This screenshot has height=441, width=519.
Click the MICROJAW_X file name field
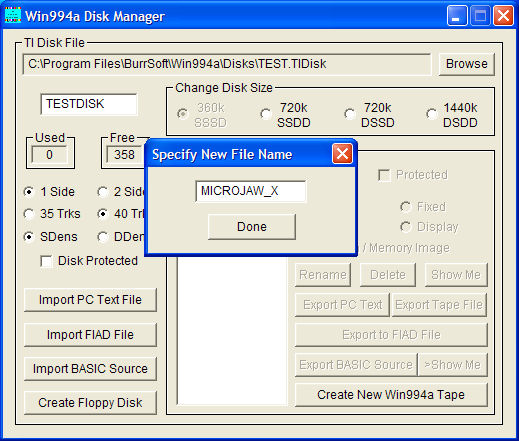click(x=250, y=191)
